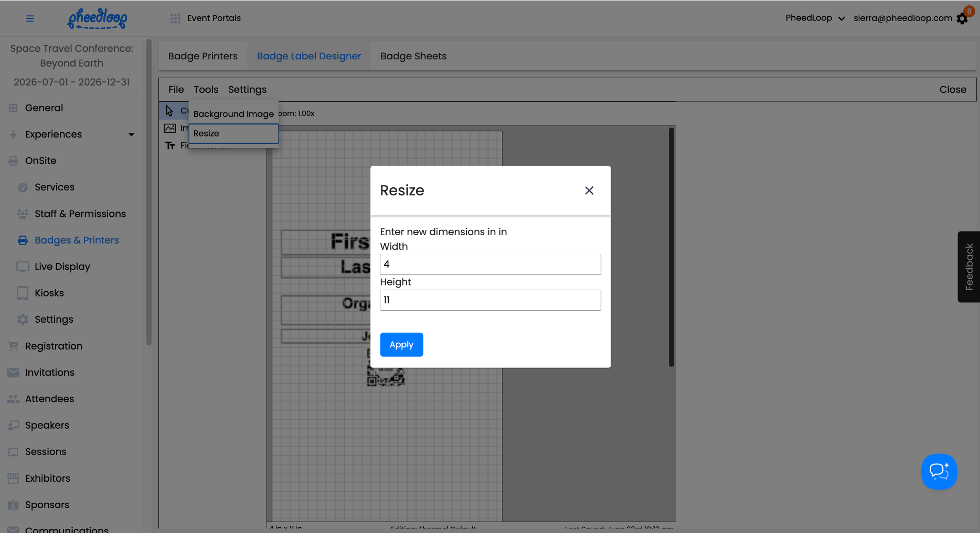Open the Attendees section
This screenshot has width=980, height=533.
[x=50, y=399]
